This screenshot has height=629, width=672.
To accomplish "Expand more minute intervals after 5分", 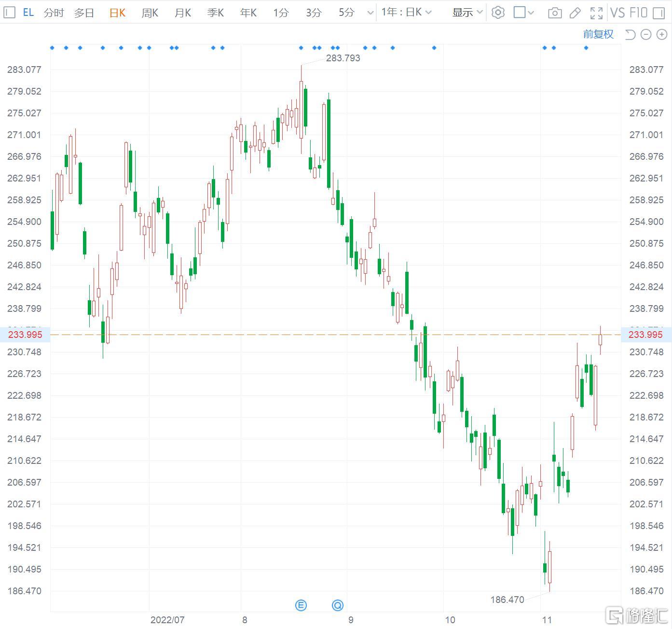I will 370,13.
